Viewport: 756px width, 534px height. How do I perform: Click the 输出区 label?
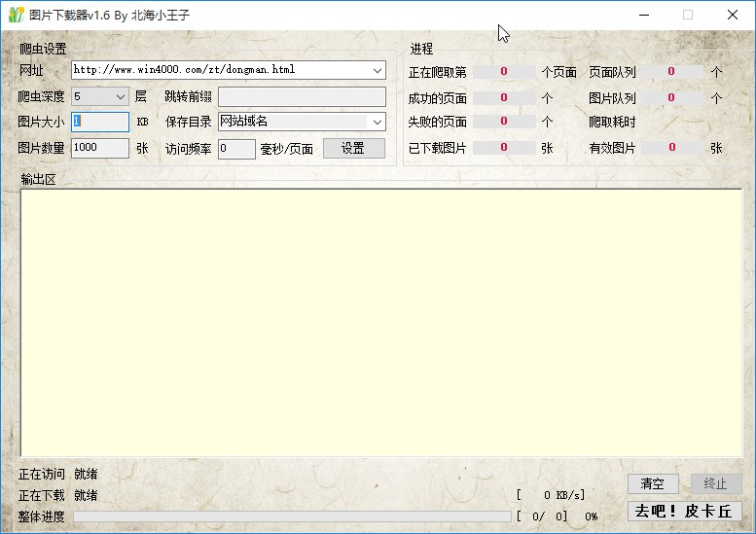(x=38, y=180)
